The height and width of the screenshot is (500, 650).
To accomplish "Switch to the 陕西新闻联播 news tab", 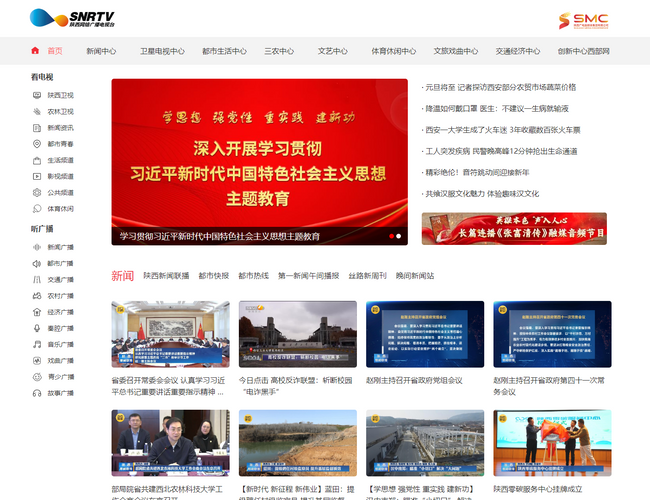I will [x=165, y=276].
